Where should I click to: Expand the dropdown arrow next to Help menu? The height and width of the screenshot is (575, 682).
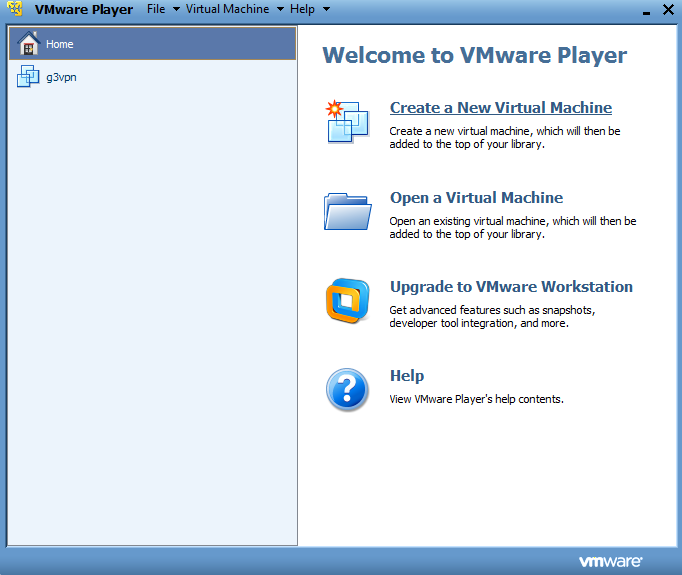pyautogui.click(x=326, y=10)
